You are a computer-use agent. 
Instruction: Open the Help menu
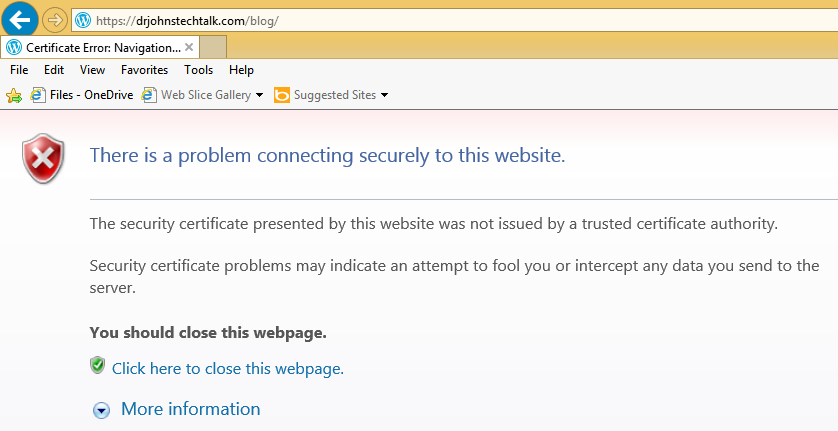pos(241,70)
